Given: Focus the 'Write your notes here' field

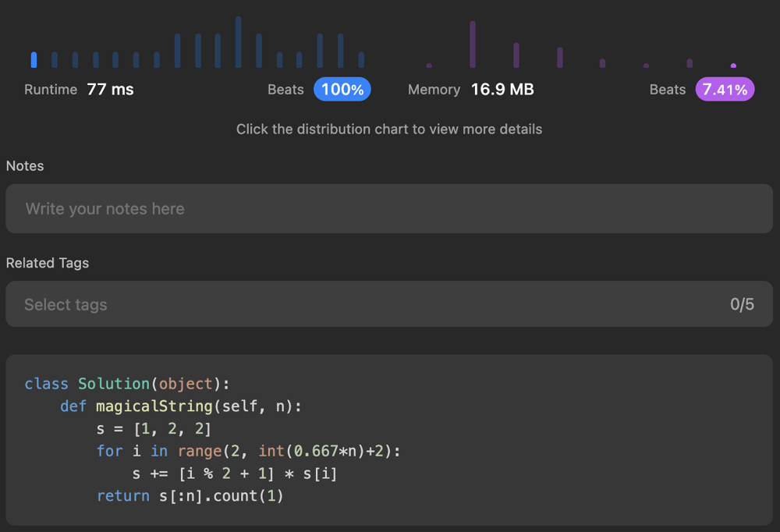Looking at the screenshot, I should pyautogui.click(x=388, y=209).
